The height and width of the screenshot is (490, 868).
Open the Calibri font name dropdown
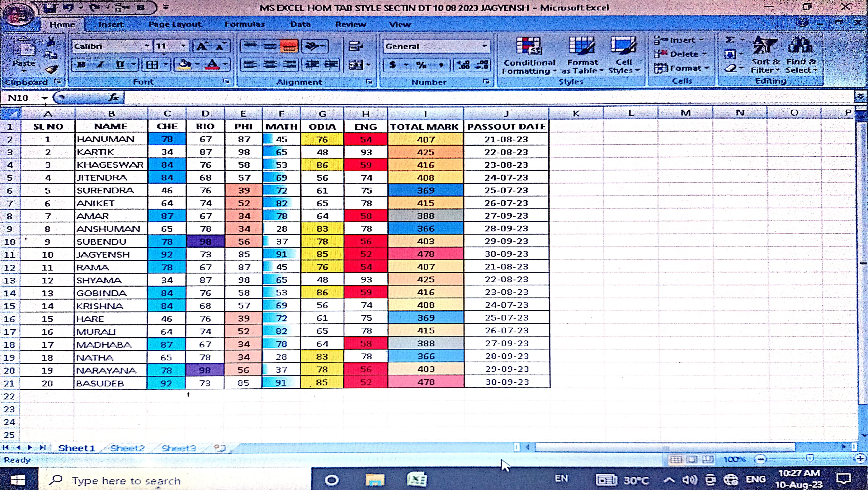(x=147, y=46)
